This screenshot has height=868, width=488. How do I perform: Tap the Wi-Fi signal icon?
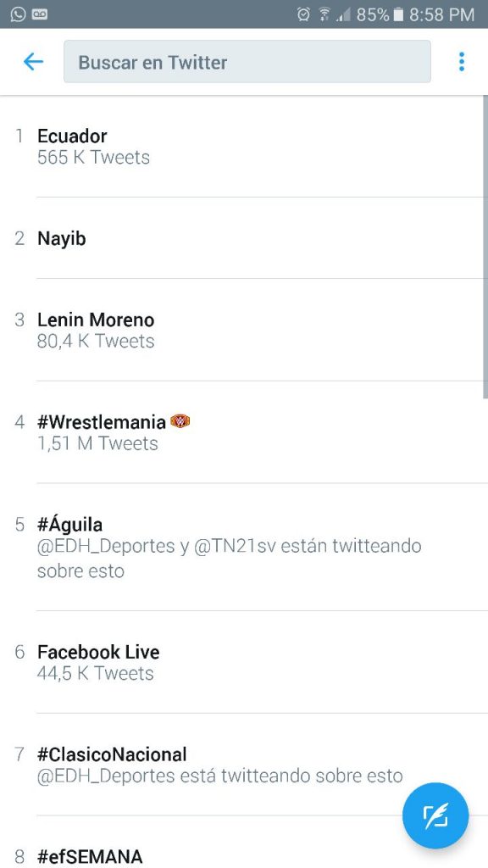click(x=324, y=14)
